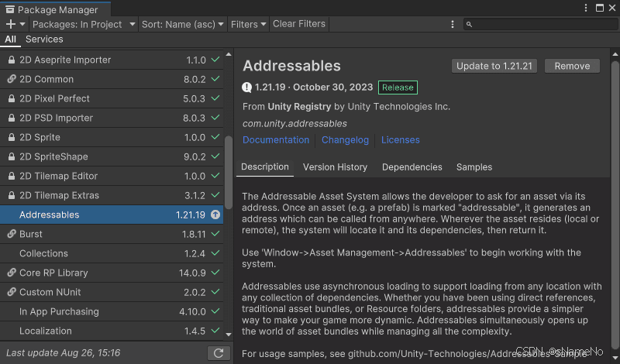Switch to the All tab
Image resolution: width=620 pixels, height=364 pixels.
pos(10,39)
